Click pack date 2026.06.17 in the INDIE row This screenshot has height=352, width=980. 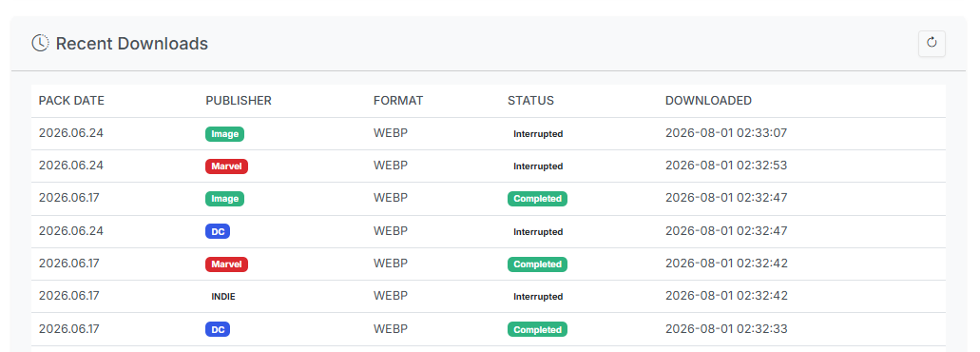(x=68, y=296)
